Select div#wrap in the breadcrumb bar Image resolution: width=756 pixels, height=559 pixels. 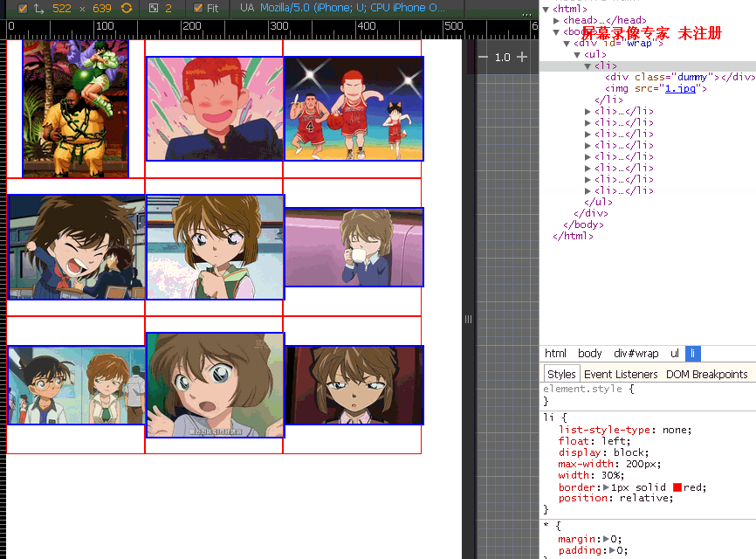tap(636, 354)
